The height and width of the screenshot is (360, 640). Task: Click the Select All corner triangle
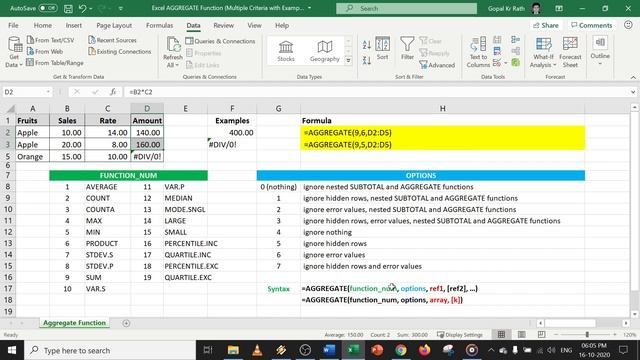[10, 109]
